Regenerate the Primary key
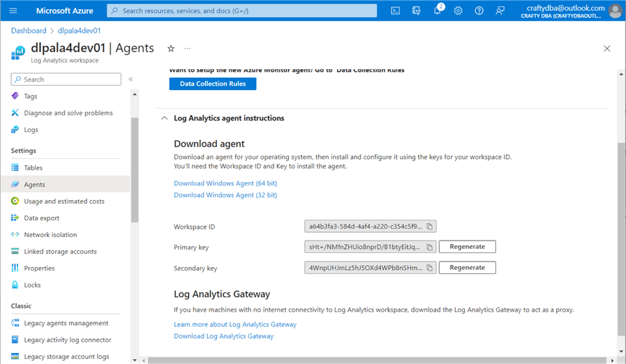This screenshot has width=626, height=364. [x=467, y=247]
